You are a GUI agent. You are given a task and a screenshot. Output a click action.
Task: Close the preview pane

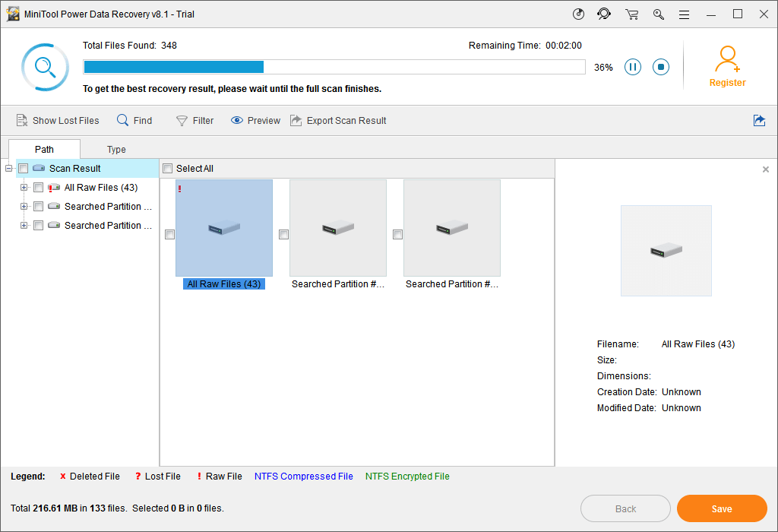pos(766,169)
